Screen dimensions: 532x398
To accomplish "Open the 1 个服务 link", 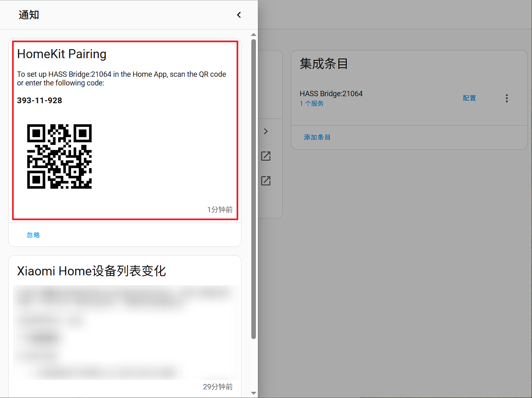I will [312, 103].
